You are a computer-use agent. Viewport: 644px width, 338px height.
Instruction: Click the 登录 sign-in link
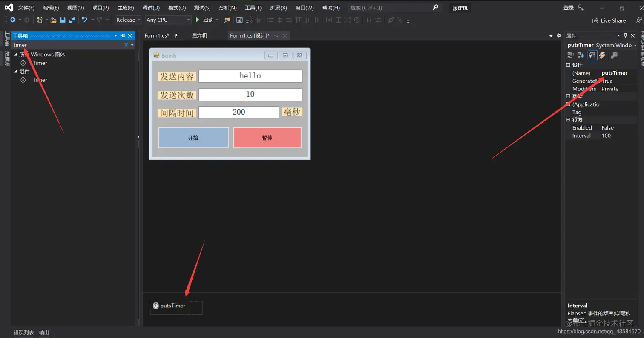569,8
